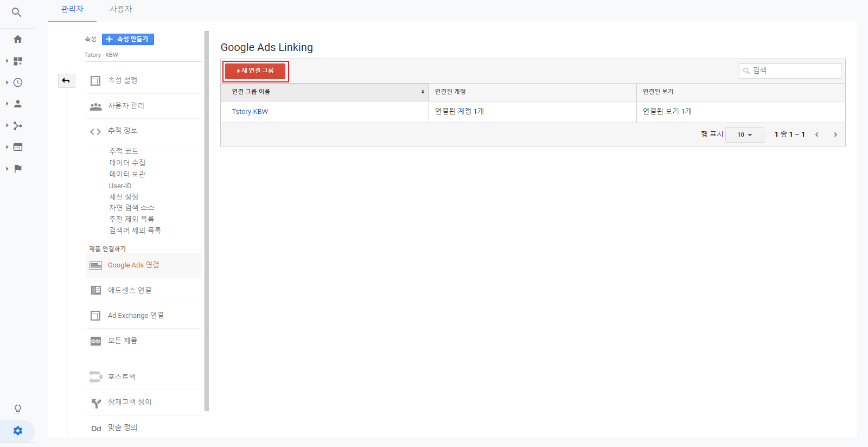Open Behavior browser-window icon
This screenshot has width=868, height=447.
tap(18, 147)
